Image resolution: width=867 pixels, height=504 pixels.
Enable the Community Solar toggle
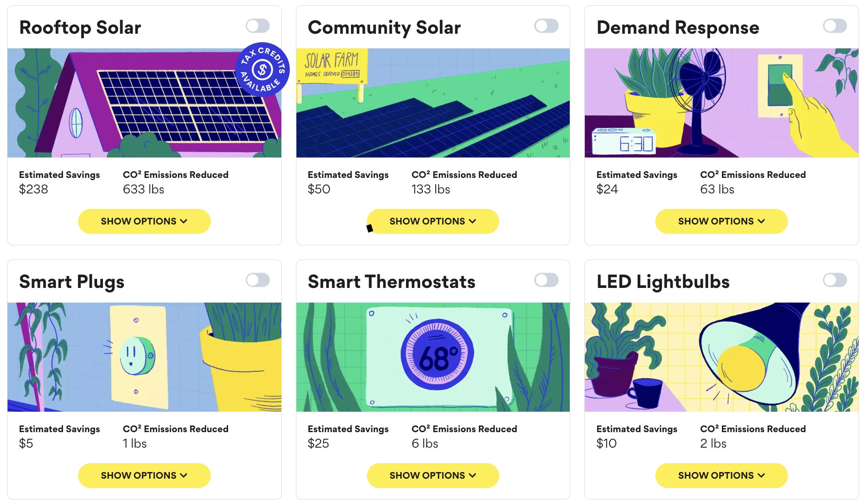(x=546, y=26)
